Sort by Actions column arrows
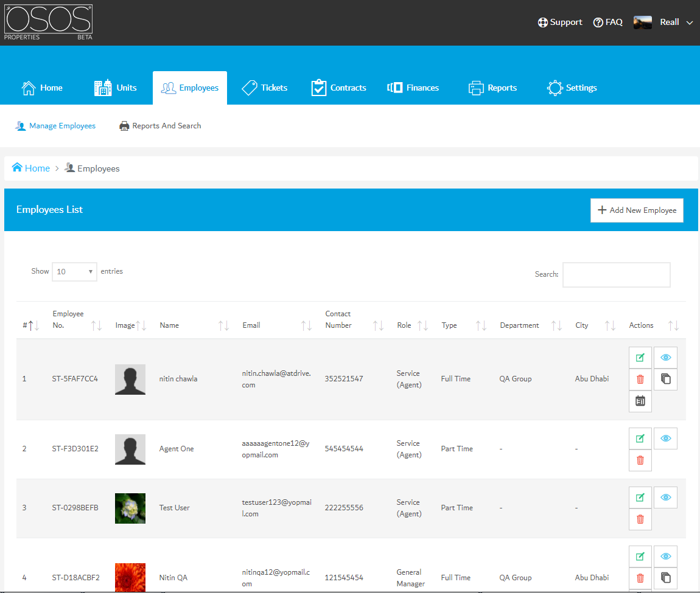This screenshot has height=593, width=700. pyautogui.click(x=674, y=326)
